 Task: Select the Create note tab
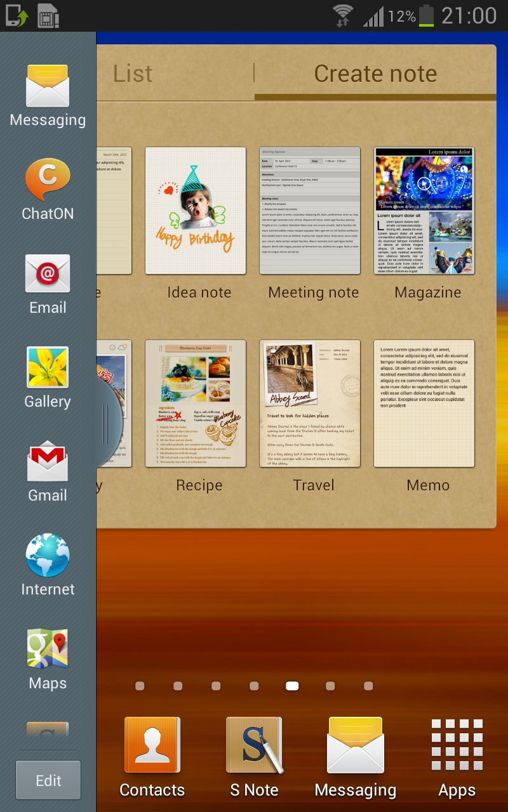[x=375, y=74]
